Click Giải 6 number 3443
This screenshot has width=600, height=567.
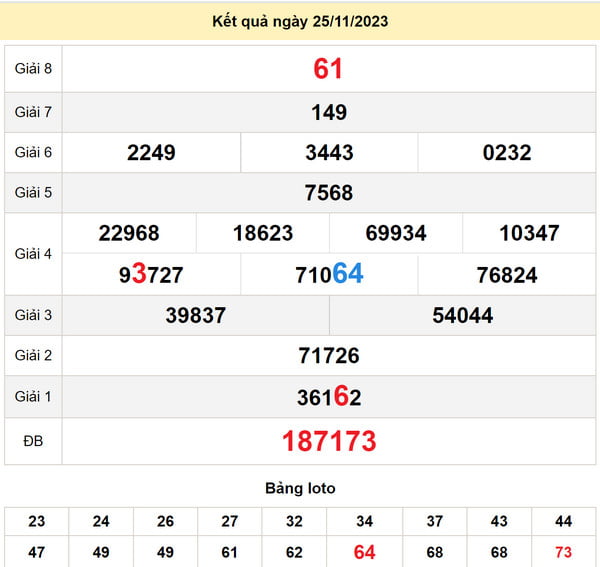(329, 153)
